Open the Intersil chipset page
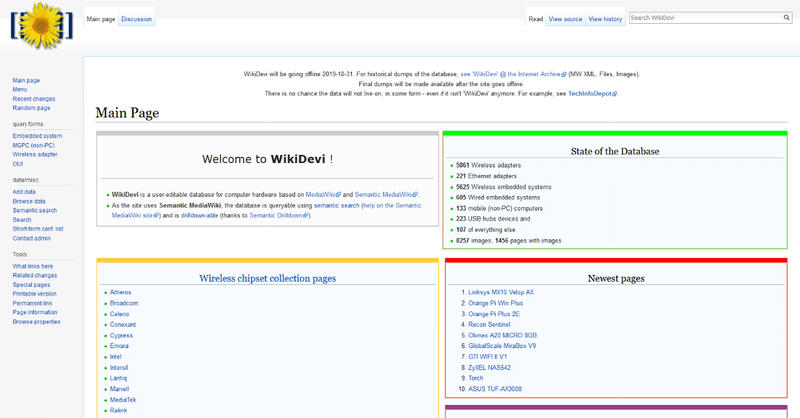This screenshot has width=800, height=418. click(x=119, y=367)
